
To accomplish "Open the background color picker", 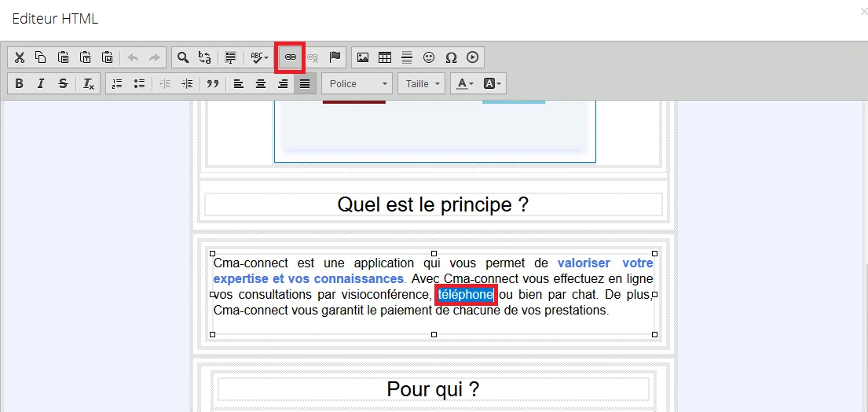I will click(493, 83).
